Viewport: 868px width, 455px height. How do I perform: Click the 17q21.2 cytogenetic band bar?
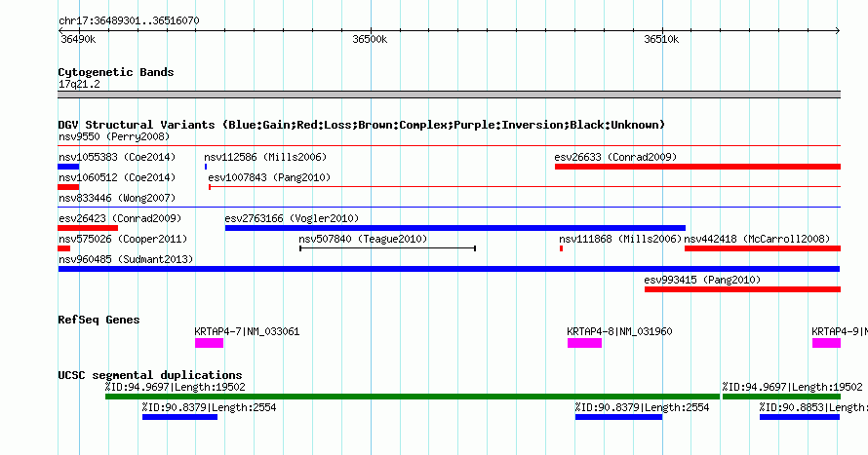tap(449, 95)
